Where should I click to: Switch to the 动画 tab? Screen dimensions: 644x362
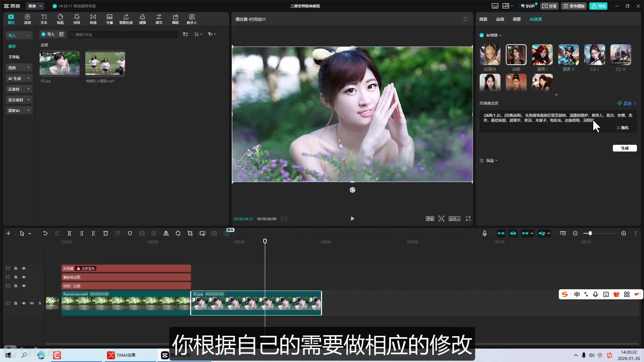point(500,19)
